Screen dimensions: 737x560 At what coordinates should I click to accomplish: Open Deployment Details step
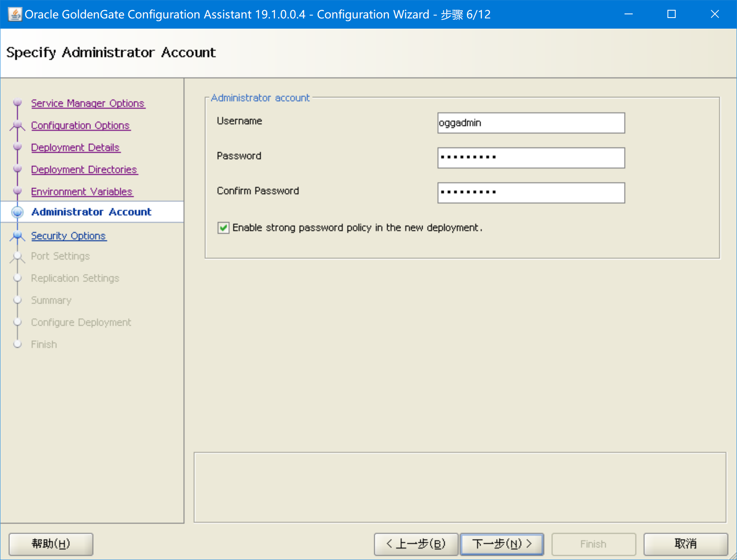[x=76, y=148]
